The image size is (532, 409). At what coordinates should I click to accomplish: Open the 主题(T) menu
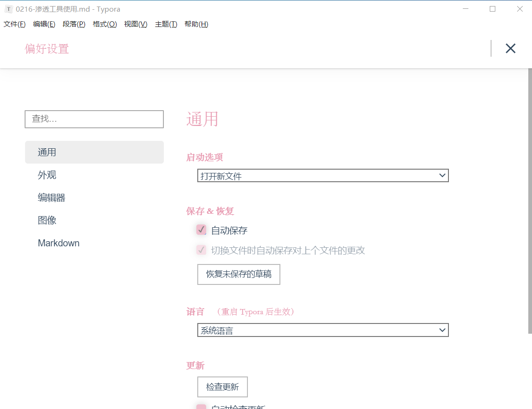point(166,24)
